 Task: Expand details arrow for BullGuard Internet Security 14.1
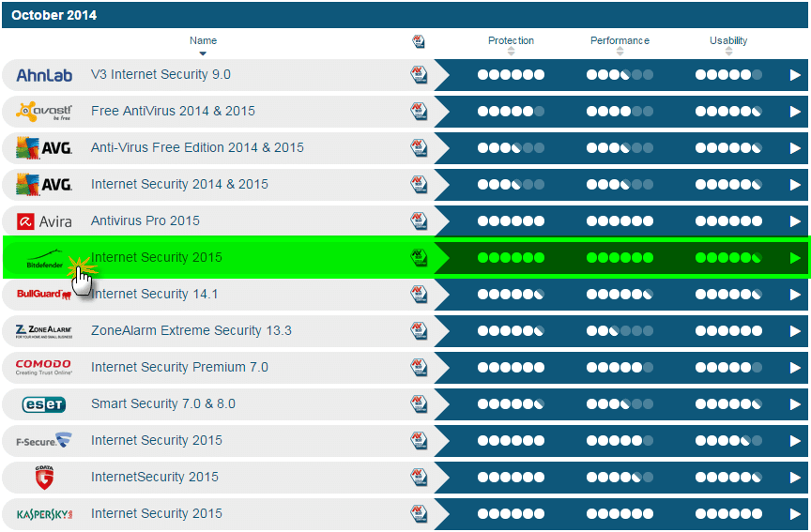795,295
